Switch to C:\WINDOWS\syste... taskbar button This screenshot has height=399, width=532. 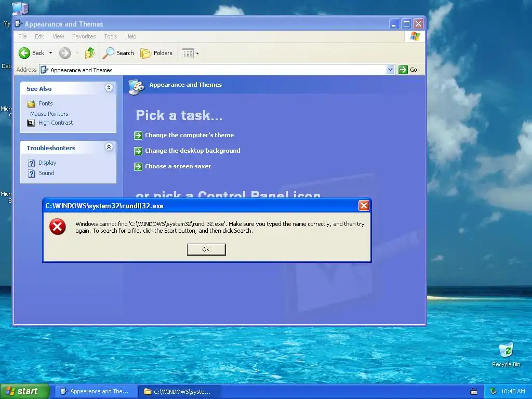coord(180,392)
